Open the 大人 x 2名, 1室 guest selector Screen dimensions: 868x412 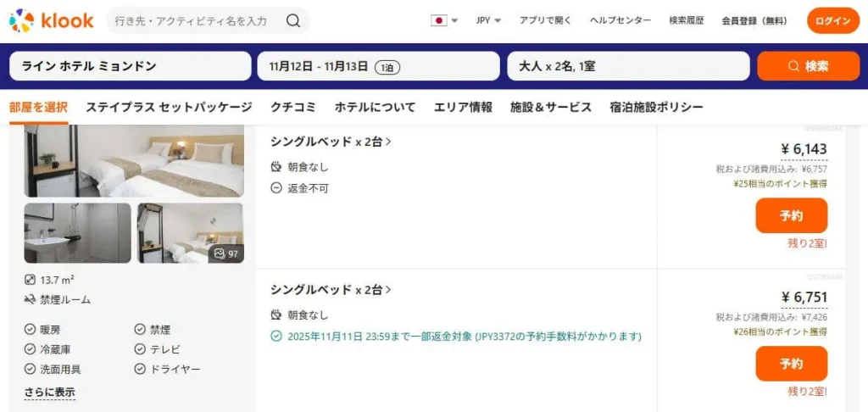(628, 66)
